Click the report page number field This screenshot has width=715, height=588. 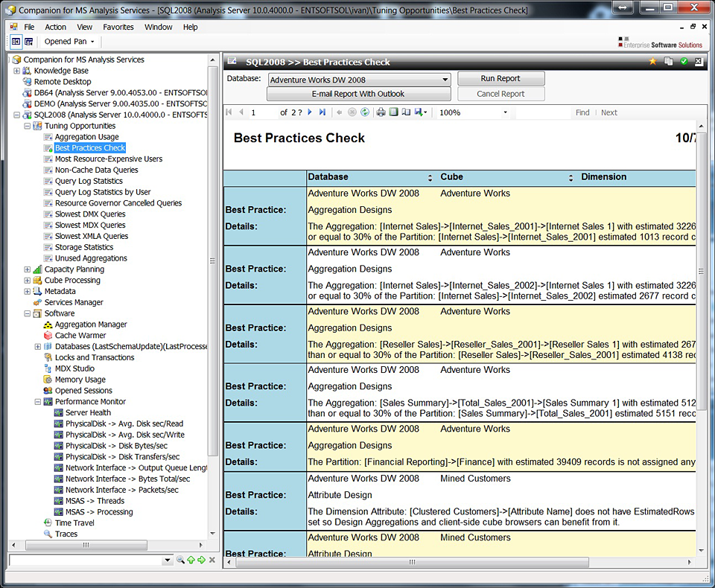point(263,112)
